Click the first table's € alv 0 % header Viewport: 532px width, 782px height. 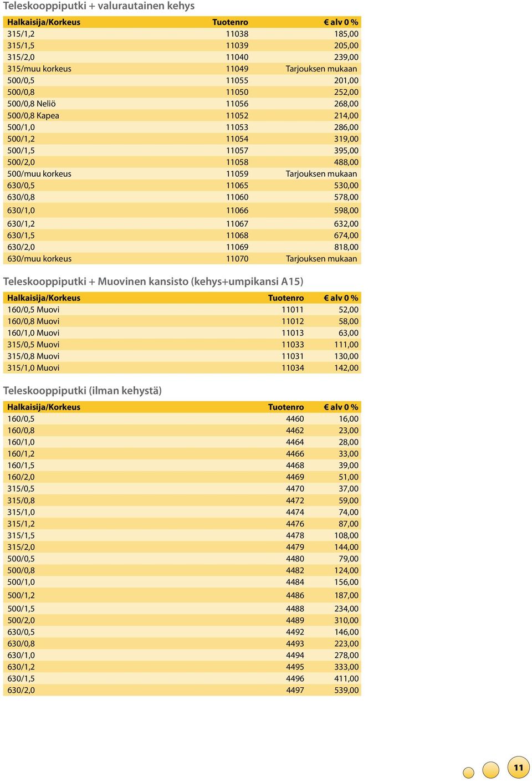click(341, 22)
